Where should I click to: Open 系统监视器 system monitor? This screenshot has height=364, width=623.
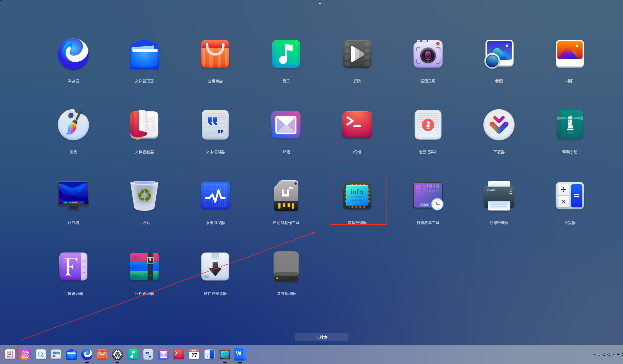pyautogui.click(x=215, y=196)
